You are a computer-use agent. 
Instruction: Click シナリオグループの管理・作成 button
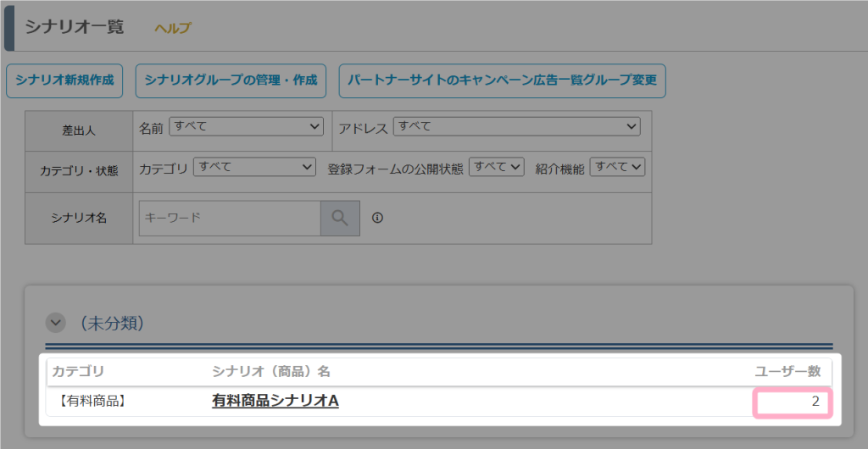[231, 80]
